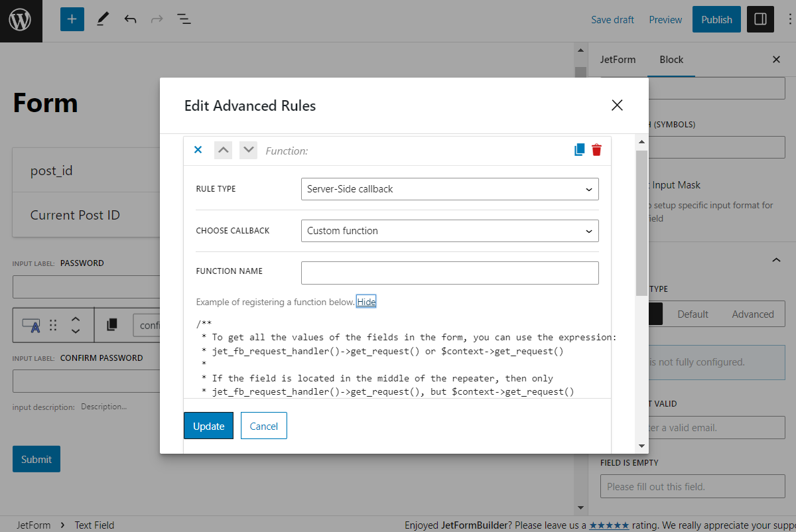Hide the function registration example
Viewport: 796px width, 532px height.
[x=366, y=302]
